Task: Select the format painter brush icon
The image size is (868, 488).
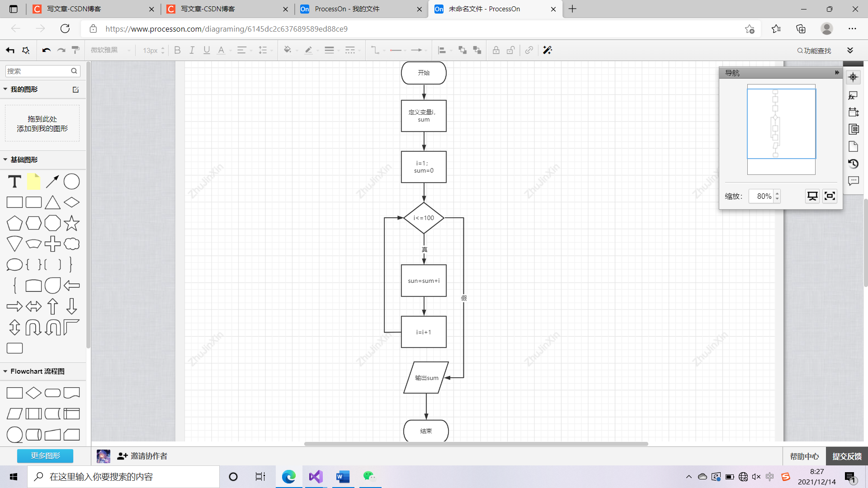Action: tap(76, 50)
